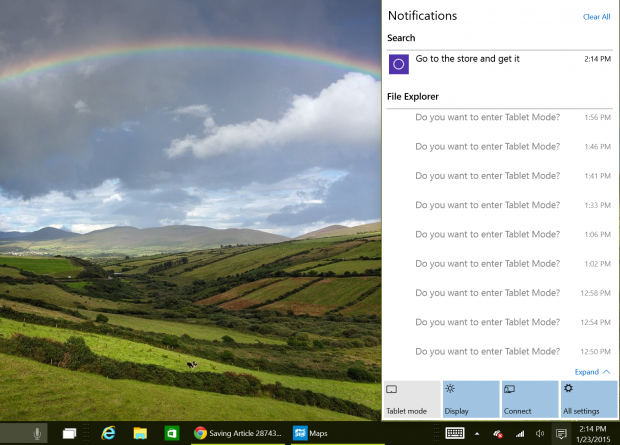The width and height of the screenshot is (620, 445).
Task: Open Tablet Mode notification from 1:33 PM
Action: [x=500, y=205]
